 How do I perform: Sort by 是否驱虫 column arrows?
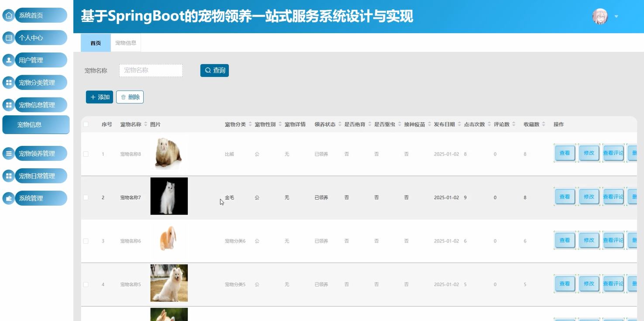point(399,124)
